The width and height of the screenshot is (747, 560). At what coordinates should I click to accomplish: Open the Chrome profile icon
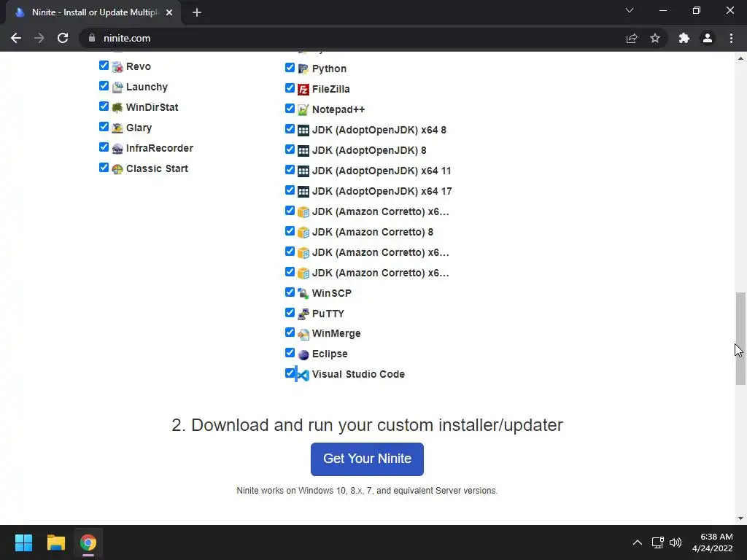(708, 38)
